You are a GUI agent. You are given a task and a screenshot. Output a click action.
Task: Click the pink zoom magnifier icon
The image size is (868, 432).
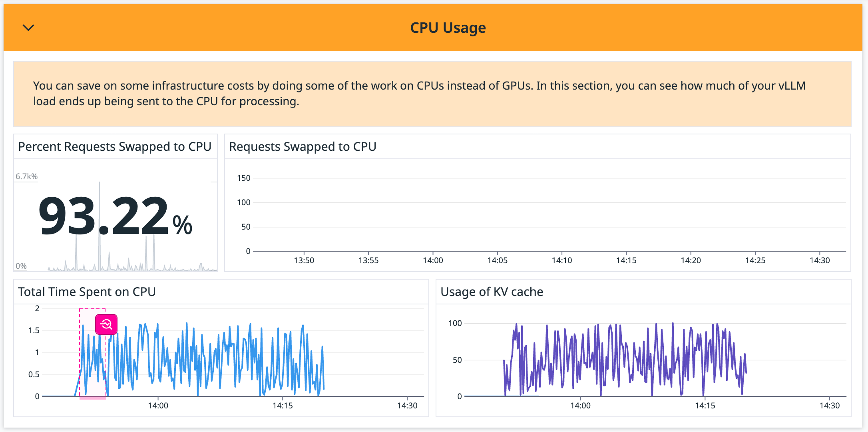click(x=106, y=325)
